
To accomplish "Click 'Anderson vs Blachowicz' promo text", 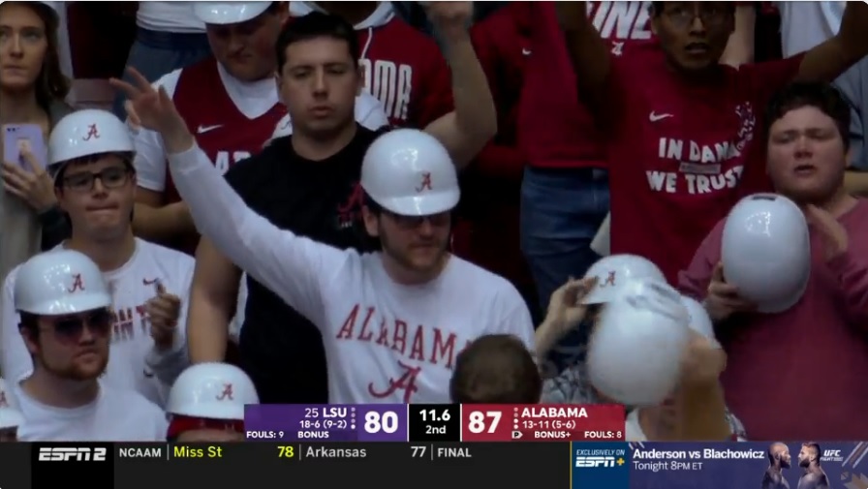I will click(x=698, y=454).
